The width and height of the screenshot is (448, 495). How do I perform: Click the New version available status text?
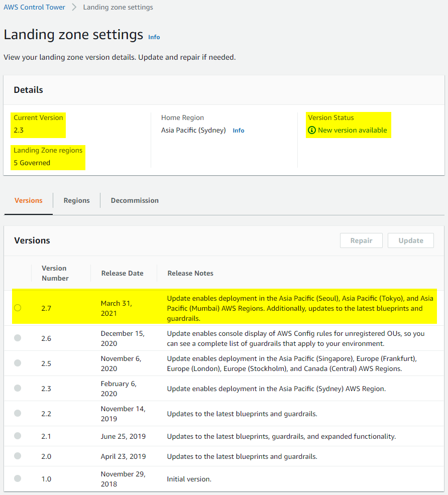353,130
